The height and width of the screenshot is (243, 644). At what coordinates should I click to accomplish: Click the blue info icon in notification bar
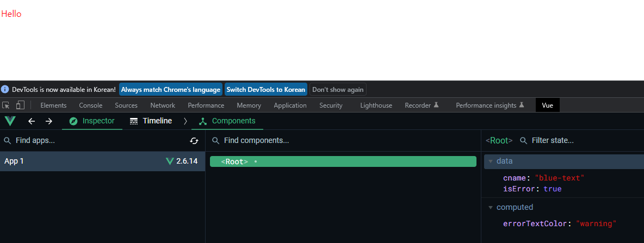tap(5, 89)
